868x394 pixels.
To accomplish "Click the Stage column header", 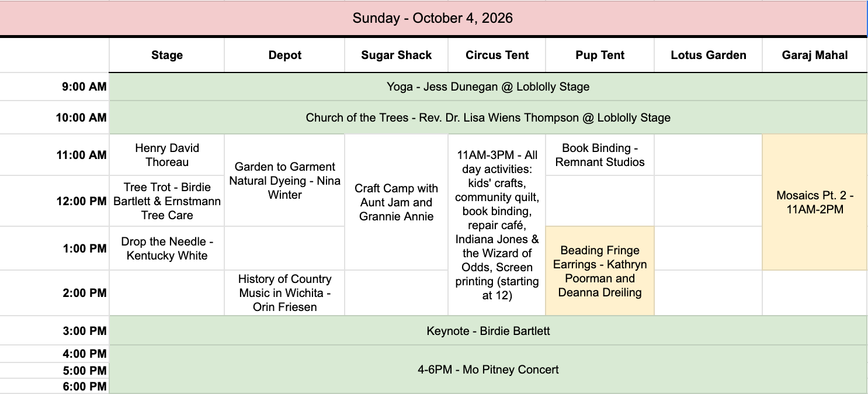I will 167,55.
